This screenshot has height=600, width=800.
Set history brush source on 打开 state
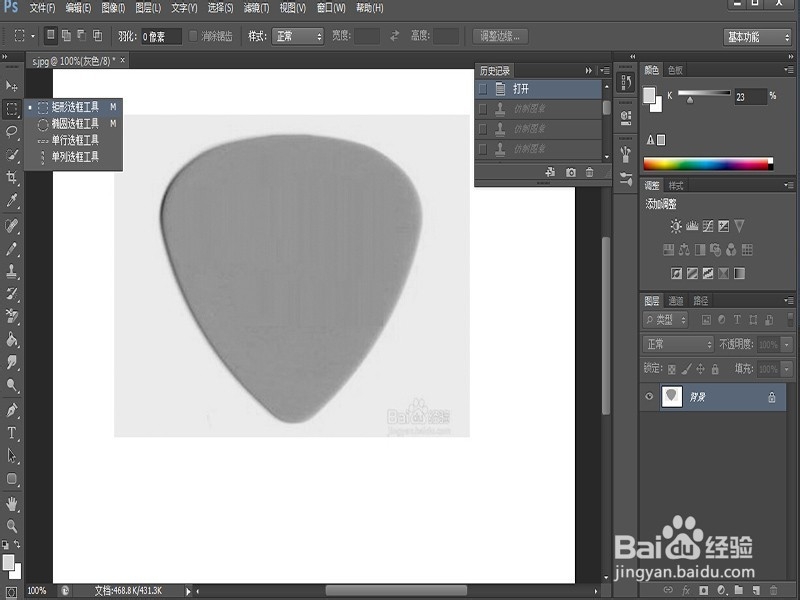[x=483, y=89]
